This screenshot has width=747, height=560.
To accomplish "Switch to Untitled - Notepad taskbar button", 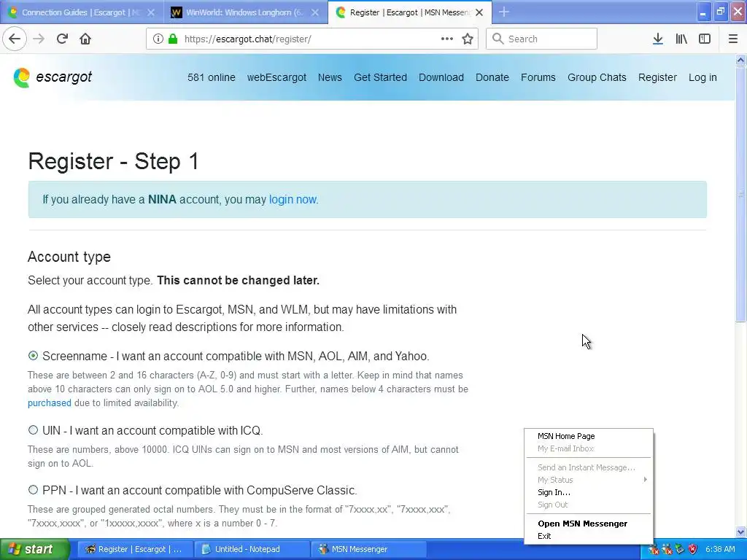I will (x=252, y=549).
